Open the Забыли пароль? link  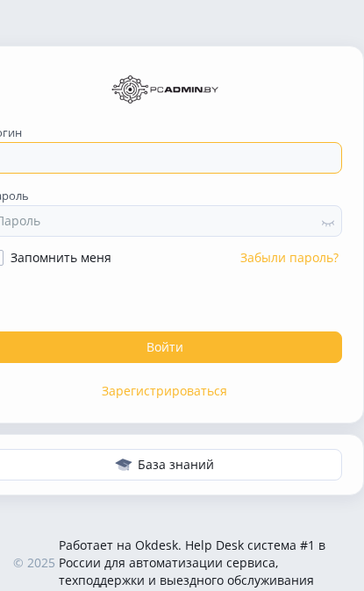289,258
